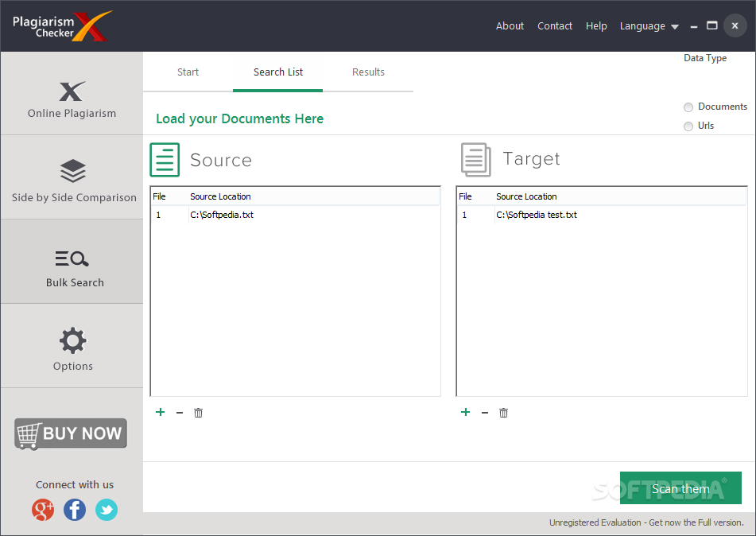Open Google Plus social link
Viewport: 756px width, 536px height.
(43, 510)
